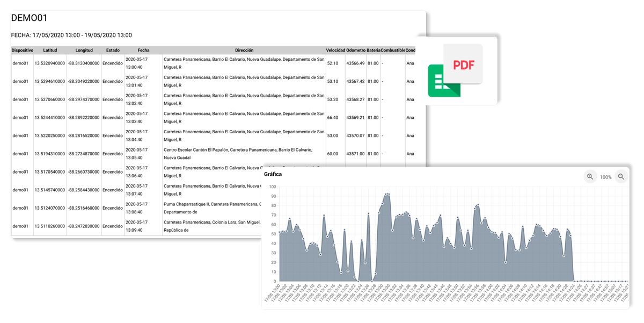Select battery 81.00 in the 13:00:40 row
The width and height of the screenshot is (644, 323).
pos(373,63)
